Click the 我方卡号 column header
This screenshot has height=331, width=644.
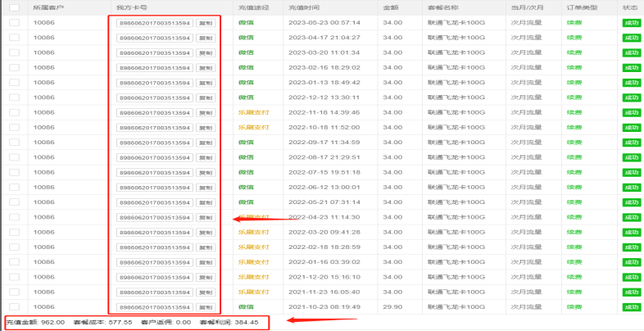click(132, 7)
